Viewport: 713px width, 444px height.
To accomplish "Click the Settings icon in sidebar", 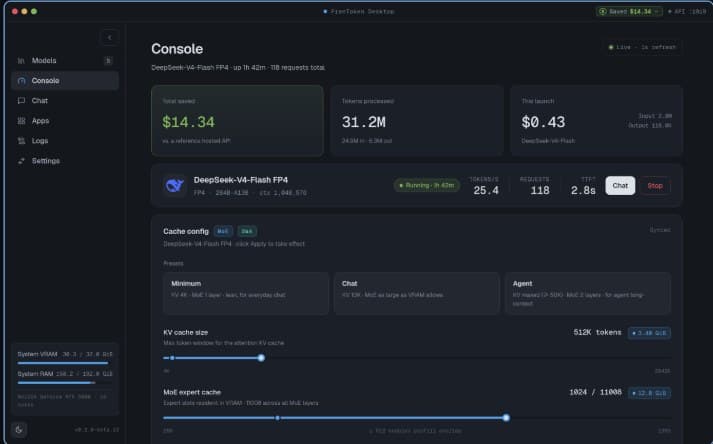I will (21, 161).
